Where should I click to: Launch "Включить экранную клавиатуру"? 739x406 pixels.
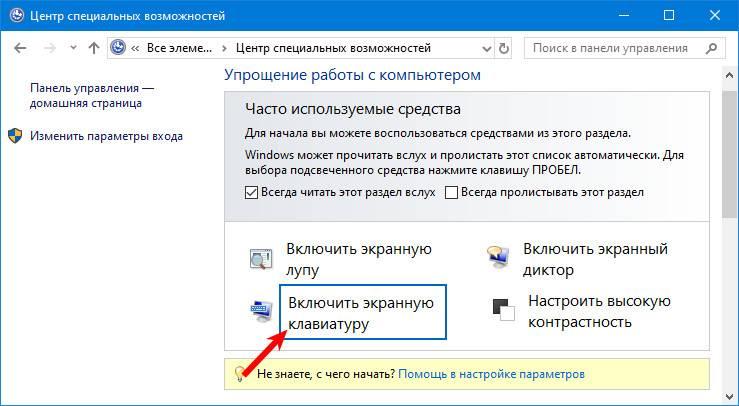(363, 312)
